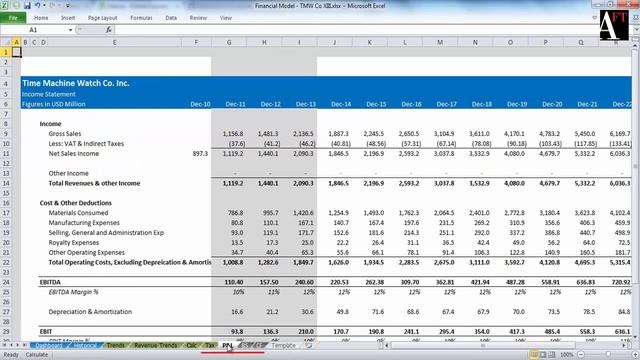Switch to Page Layout view in status bar
The height and width of the screenshot is (360, 640).
point(543,355)
